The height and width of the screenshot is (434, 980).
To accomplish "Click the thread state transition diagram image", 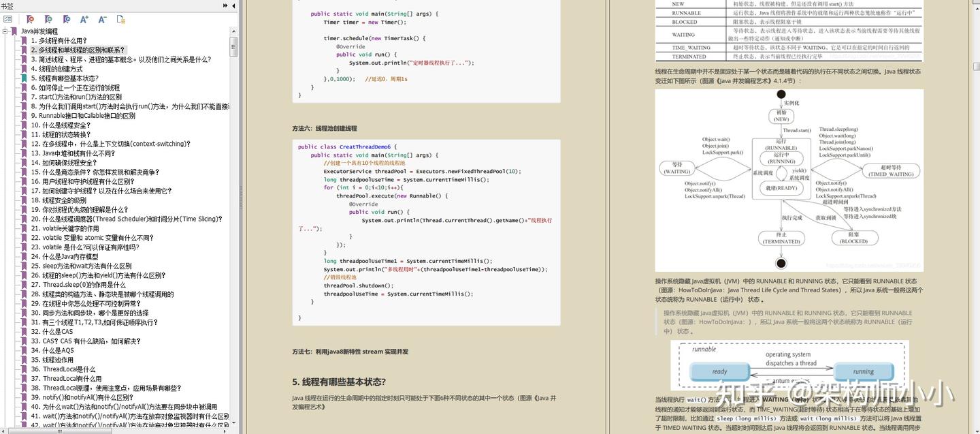I will click(789, 181).
